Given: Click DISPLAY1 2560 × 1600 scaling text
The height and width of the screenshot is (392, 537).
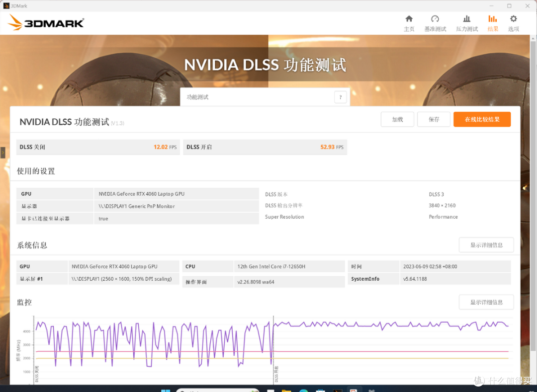Looking at the screenshot, I should tap(122, 279).
